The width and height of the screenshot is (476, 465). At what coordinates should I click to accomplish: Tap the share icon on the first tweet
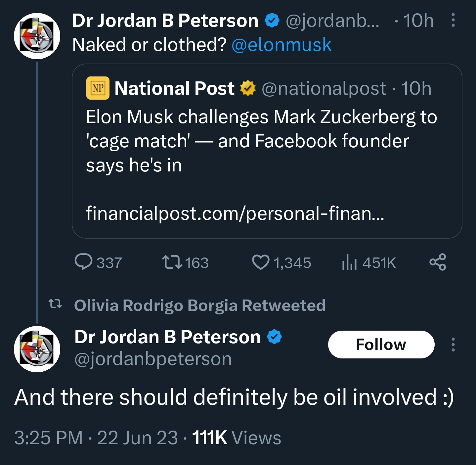[438, 262]
